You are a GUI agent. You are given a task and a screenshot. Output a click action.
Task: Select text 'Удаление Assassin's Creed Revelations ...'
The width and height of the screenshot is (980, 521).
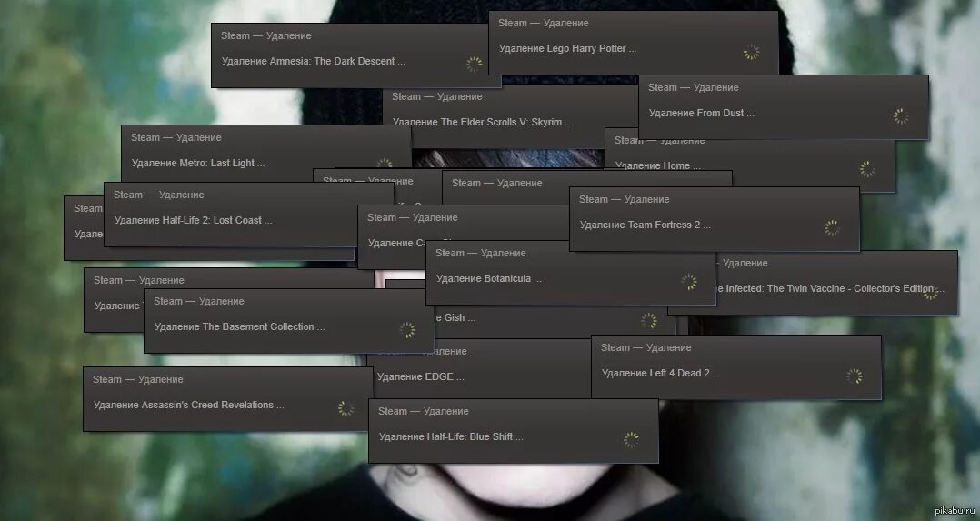[189, 406]
